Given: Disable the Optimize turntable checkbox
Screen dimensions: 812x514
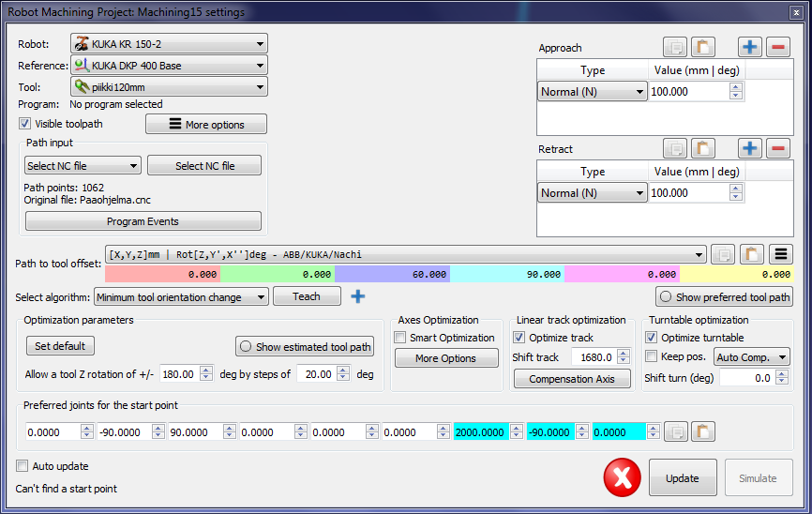Looking at the screenshot, I should coord(653,338).
